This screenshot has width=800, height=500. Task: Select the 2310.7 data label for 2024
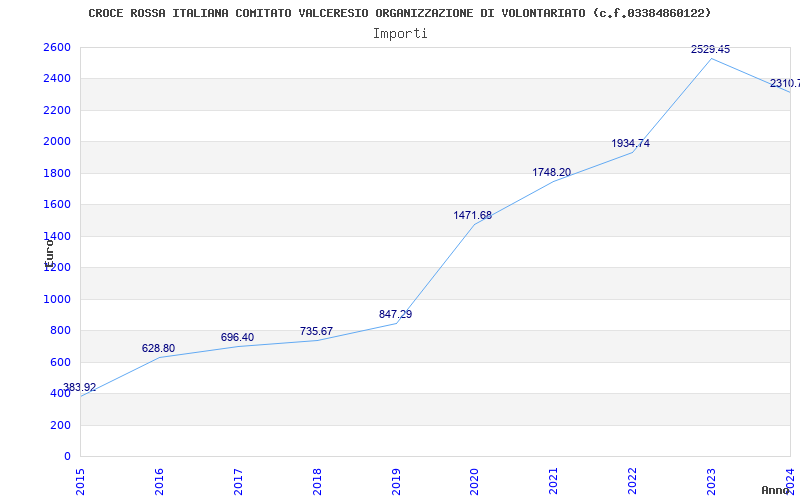(x=785, y=83)
